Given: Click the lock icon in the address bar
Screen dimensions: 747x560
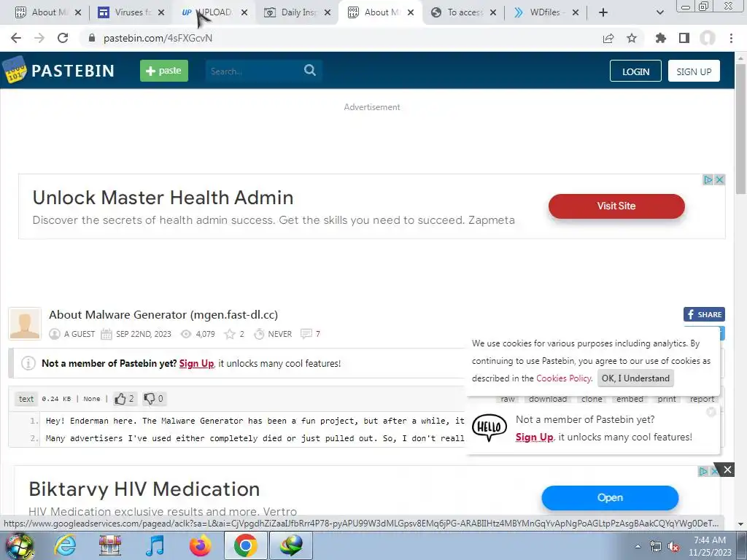Looking at the screenshot, I should pyautogui.click(x=92, y=38).
